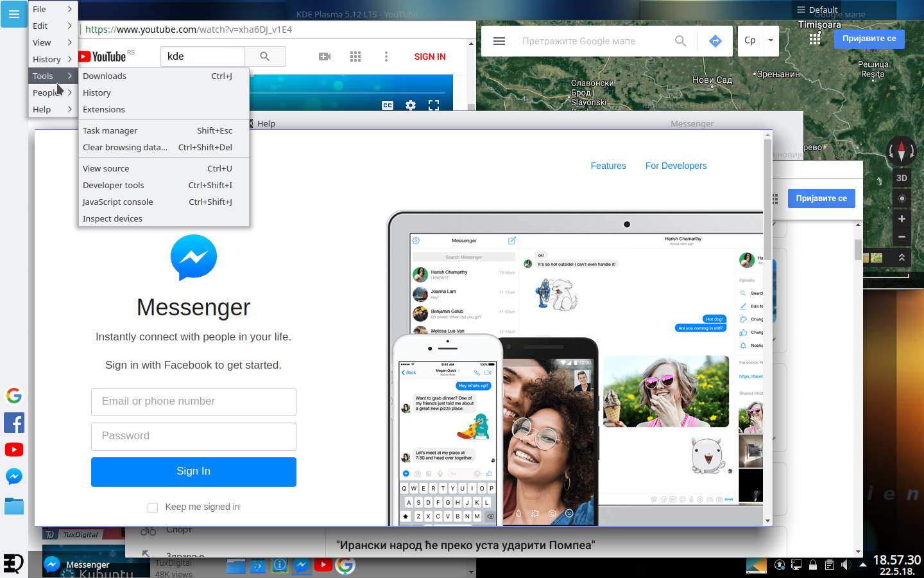Expand the Help submenu chevron
924x578 pixels.
[x=70, y=109]
